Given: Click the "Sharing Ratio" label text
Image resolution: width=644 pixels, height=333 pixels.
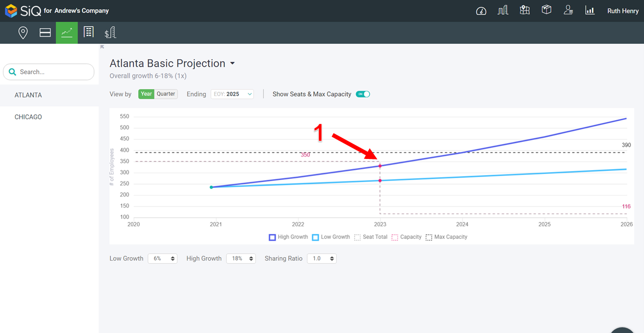Looking at the screenshot, I should tap(284, 259).
